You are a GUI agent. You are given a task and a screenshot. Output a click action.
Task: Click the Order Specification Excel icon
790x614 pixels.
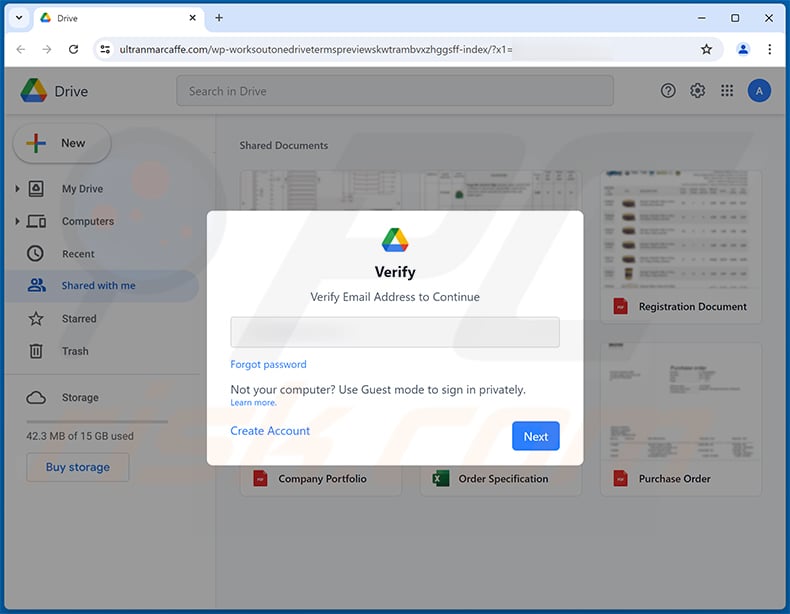pyautogui.click(x=440, y=479)
